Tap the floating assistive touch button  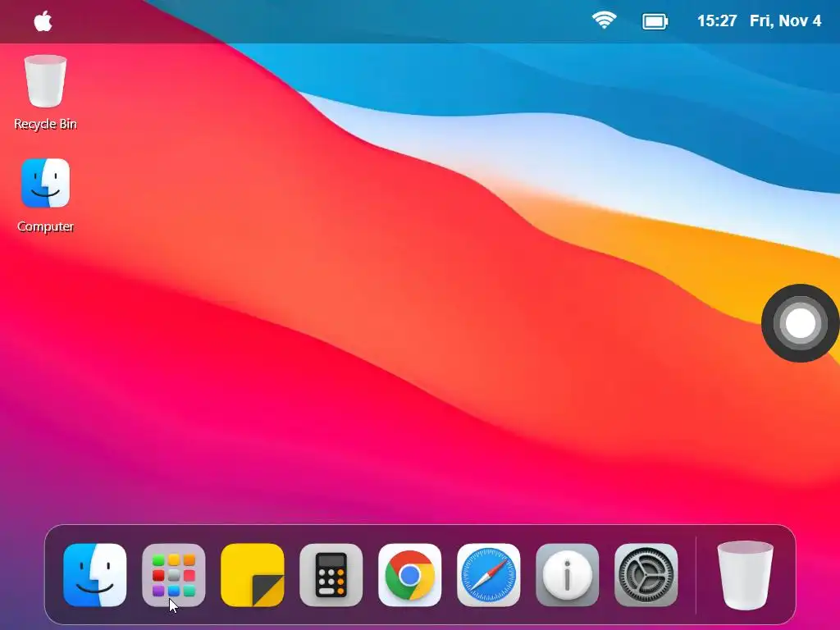(801, 323)
